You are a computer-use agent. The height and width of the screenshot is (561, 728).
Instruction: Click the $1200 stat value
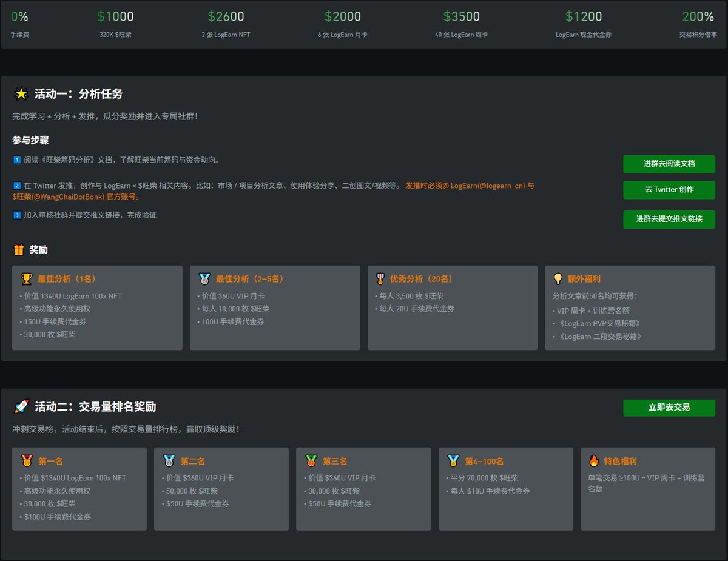tap(584, 17)
